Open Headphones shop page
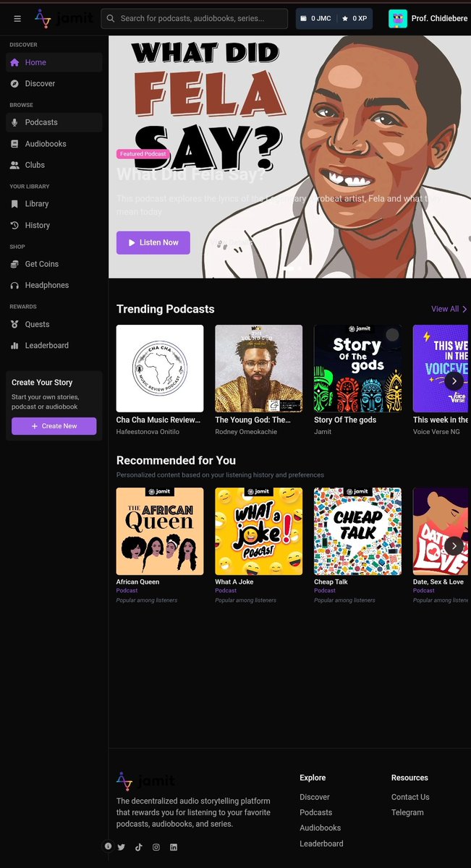Image resolution: width=471 pixels, height=868 pixels. coord(54,285)
